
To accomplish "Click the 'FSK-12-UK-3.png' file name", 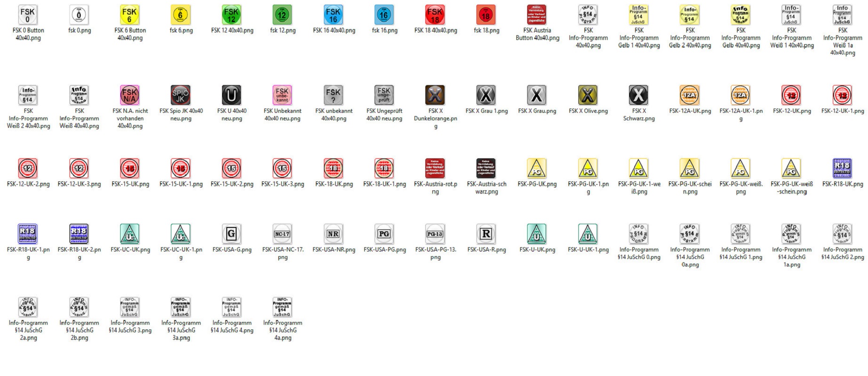I will 79,184.
